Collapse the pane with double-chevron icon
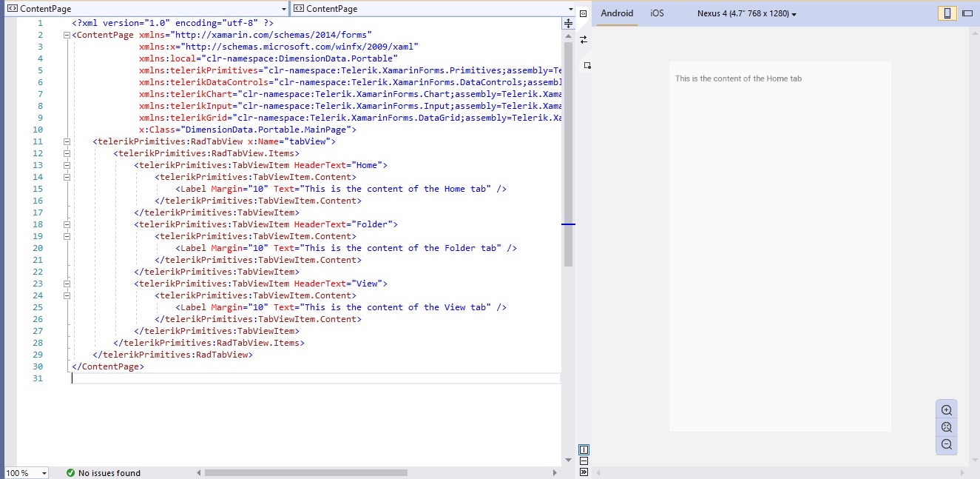Image resolution: width=980 pixels, height=479 pixels. (x=584, y=472)
